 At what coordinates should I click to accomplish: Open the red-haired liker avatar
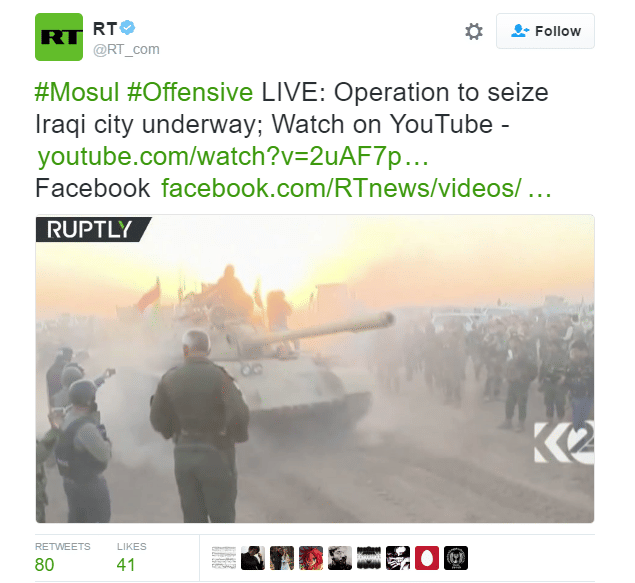click(311, 558)
